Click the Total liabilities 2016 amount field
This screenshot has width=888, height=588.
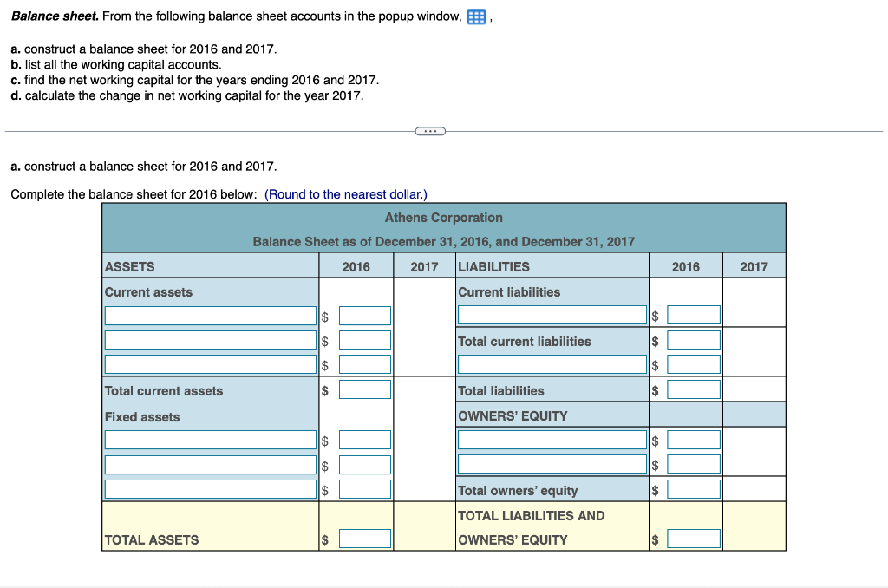[x=694, y=389]
